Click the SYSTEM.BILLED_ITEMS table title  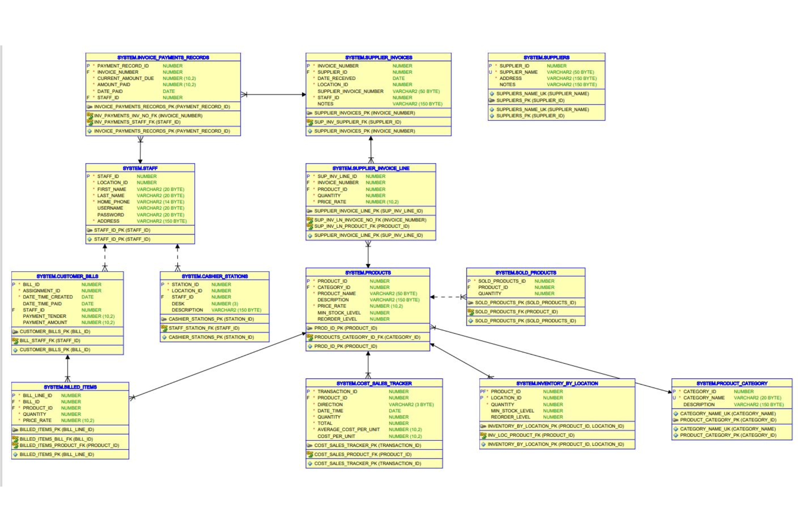(70, 387)
